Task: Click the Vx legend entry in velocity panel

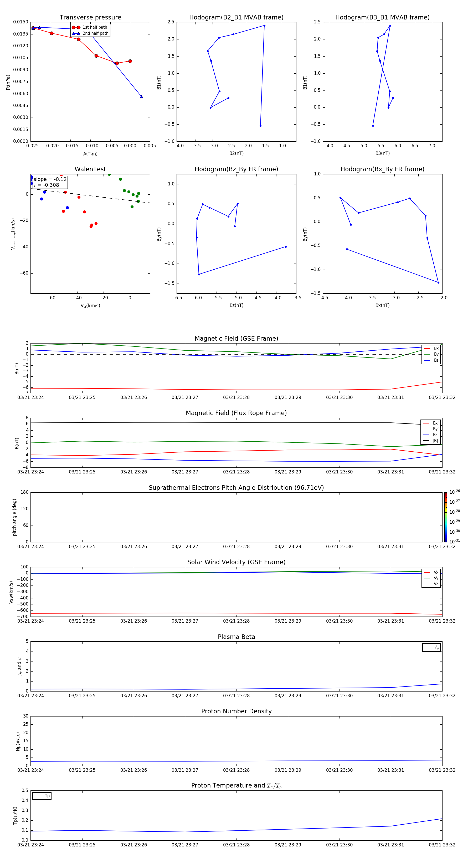Action: [431, 573]
